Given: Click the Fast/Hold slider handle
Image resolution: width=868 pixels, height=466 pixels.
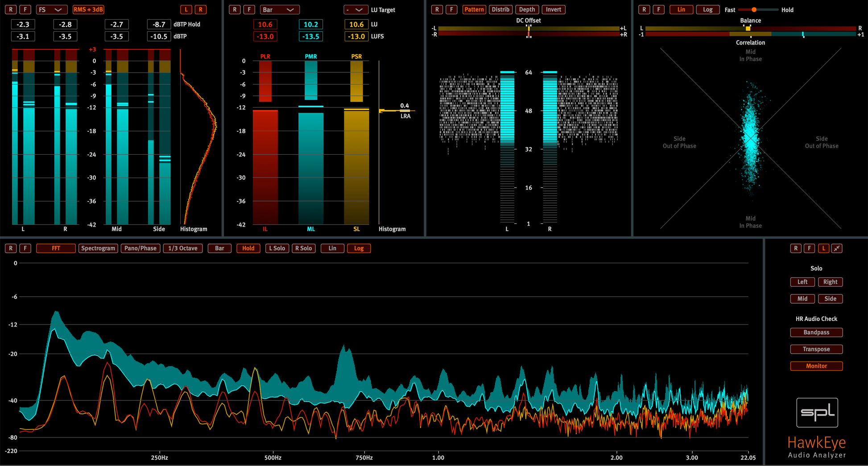Looking at the screenshot, I should click(754, 9).
